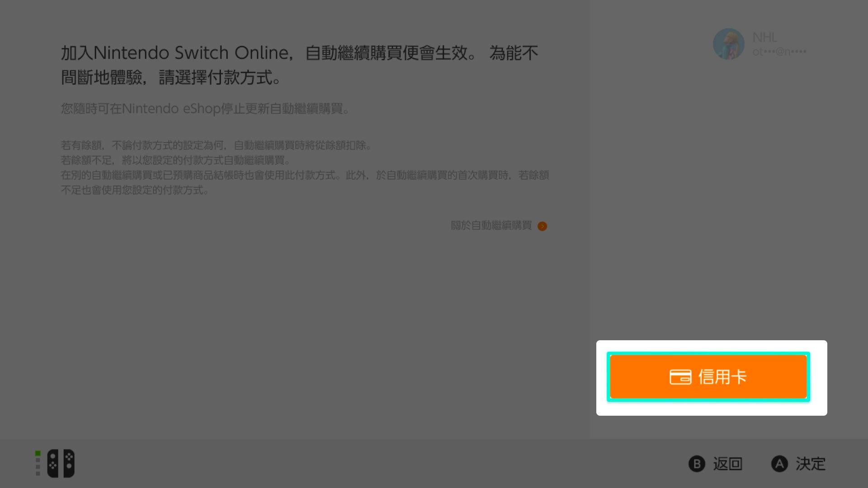Click the orange arrow beside 關於自動繼續購買

542,226
